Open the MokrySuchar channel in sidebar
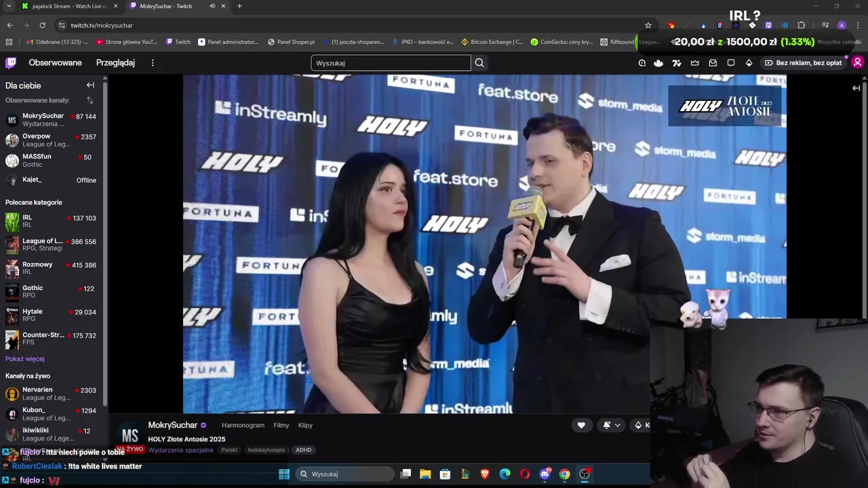868x488 pixels. pos(52,120)
